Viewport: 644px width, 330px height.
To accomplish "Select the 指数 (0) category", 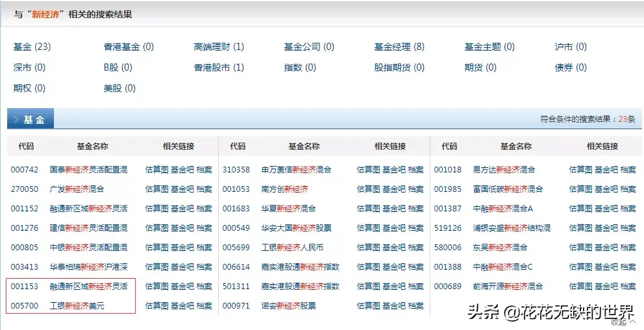I will pyautogui.click(x=300, y=67).
